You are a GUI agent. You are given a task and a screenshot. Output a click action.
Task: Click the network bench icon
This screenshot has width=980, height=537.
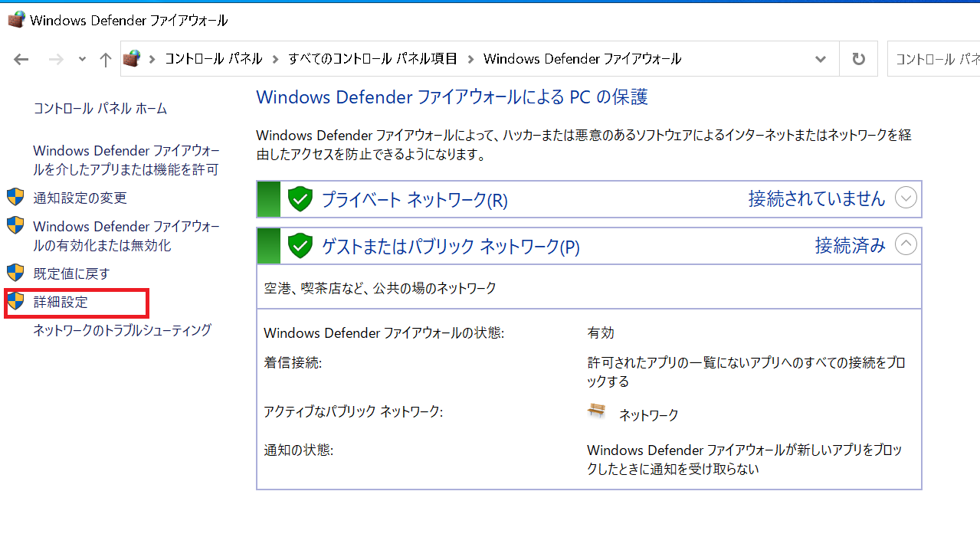(x=596, y=411)
